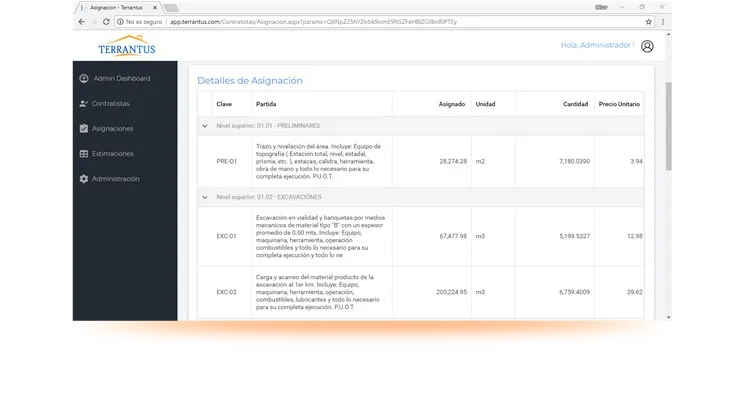Image resolution: width=743 pixels, height=404 pixels.
Task: Click the Asignaciones checklist icon
Action: [84, 128]
